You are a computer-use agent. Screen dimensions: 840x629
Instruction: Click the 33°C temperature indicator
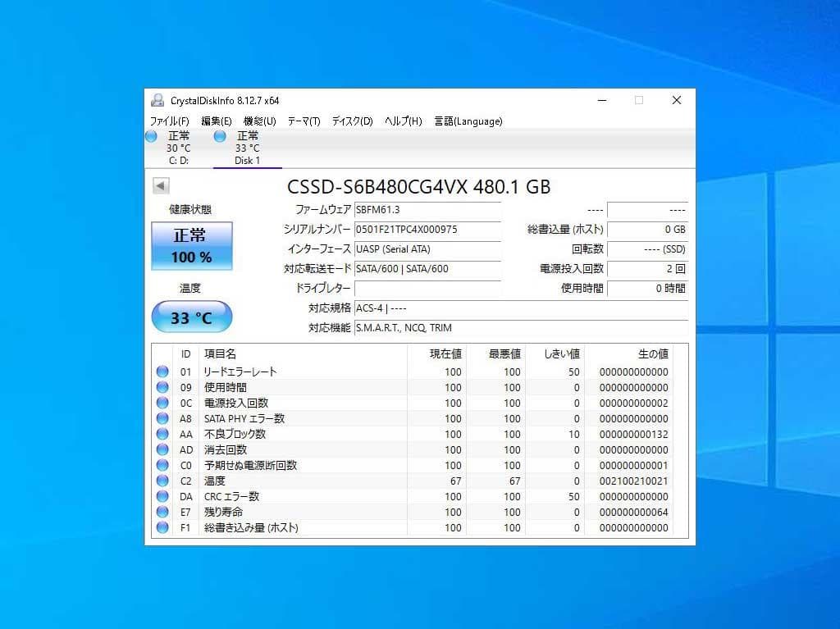(x=191, y=317)
